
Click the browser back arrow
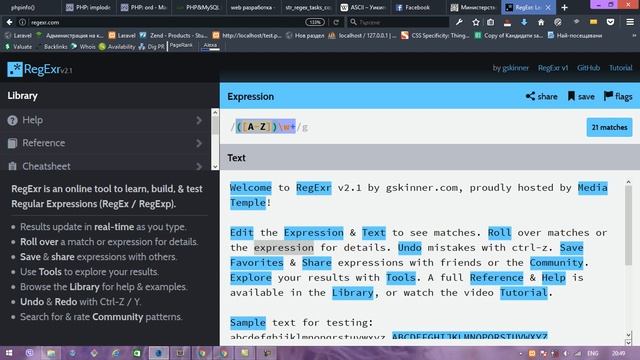[x=9, y=22]
